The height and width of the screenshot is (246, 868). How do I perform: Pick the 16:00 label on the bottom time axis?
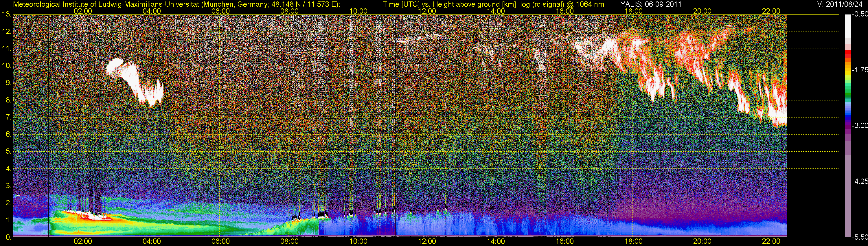point(565,241)
